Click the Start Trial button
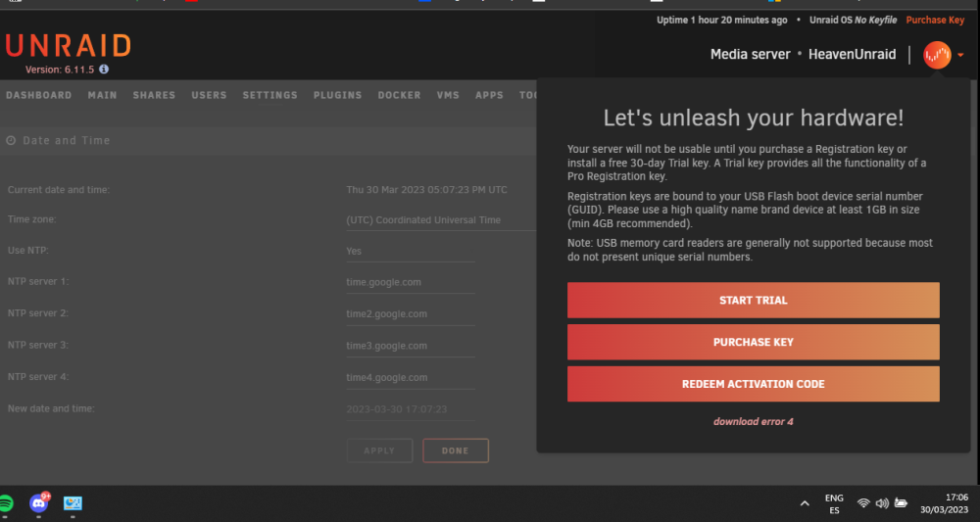 (x=753, y=301)
